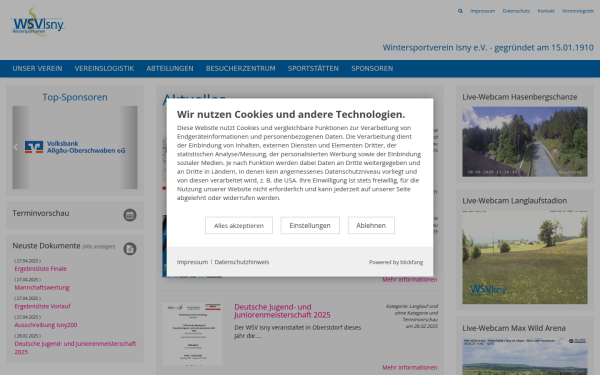Click Datenschutz in top header
600x375 pixels.
pyautogui.click(x=516, y=11)
